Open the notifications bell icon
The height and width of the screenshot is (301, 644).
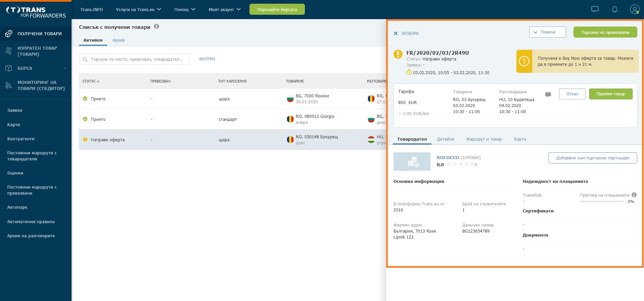614,9
